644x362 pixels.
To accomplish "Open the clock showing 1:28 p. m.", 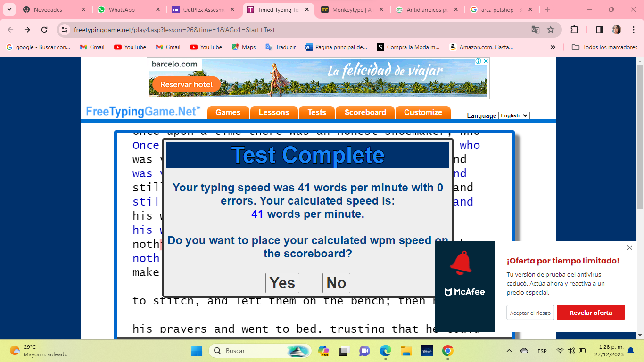I will (x=609, y=351).
